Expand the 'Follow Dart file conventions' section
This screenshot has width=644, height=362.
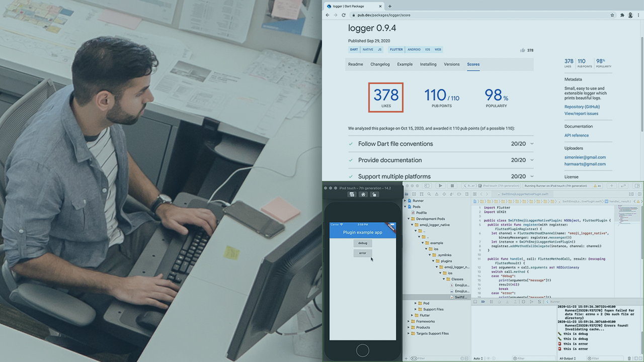tap(532, 144)
